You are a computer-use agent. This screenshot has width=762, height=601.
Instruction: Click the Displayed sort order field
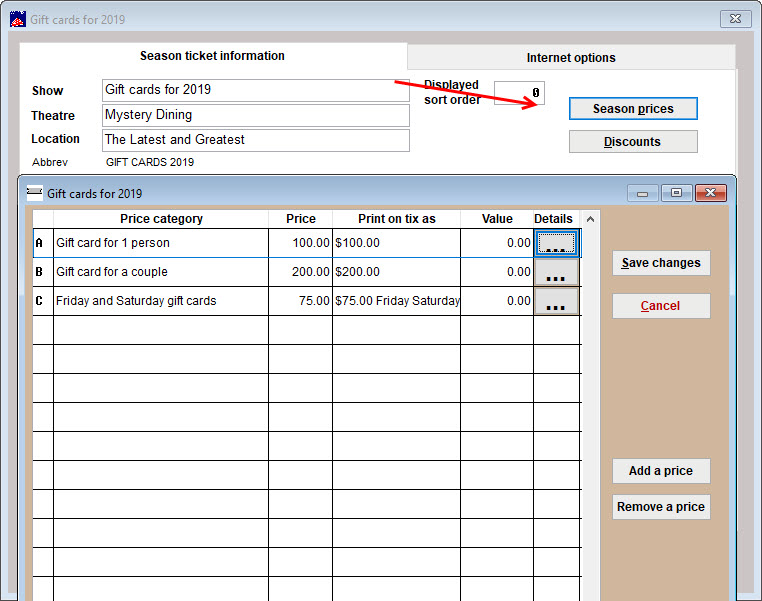(519, 93)
